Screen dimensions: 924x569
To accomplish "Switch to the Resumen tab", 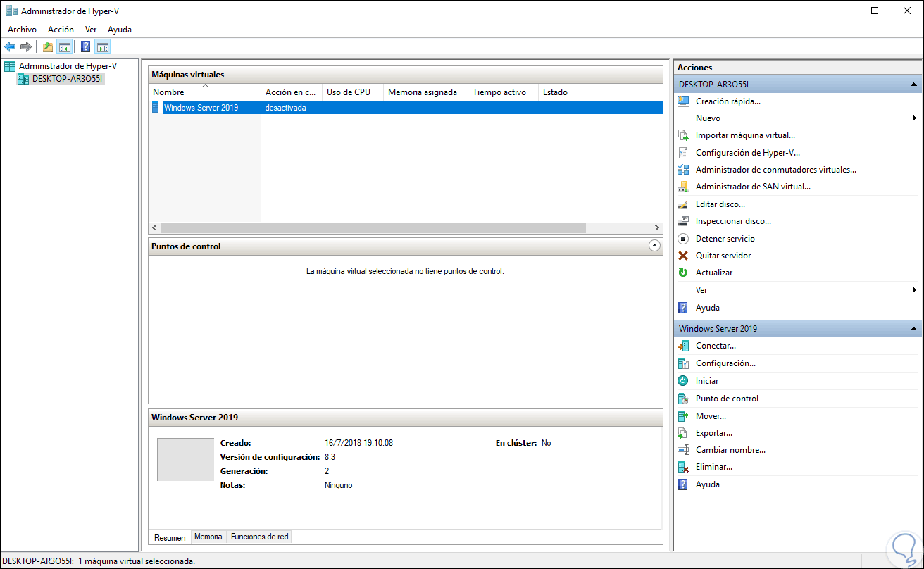I will [x=170, y=537].
